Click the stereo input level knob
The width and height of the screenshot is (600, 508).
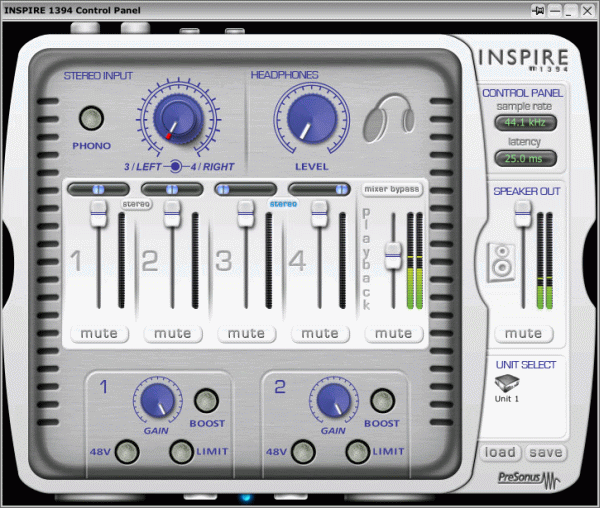[178, 119]
